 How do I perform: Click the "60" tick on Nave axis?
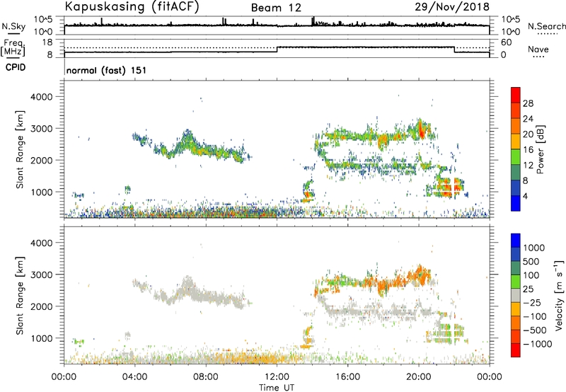[x=507, y=42]
